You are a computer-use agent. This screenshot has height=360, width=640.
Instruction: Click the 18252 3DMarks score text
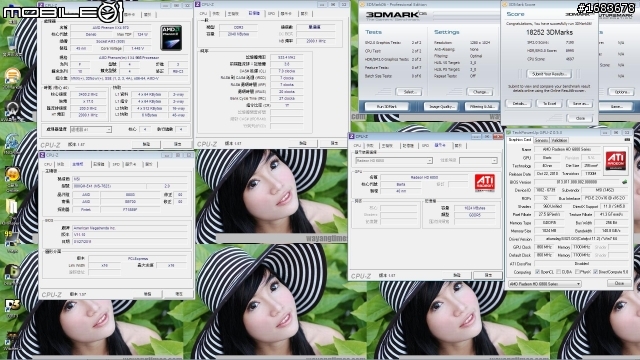(x=549, y=32)
